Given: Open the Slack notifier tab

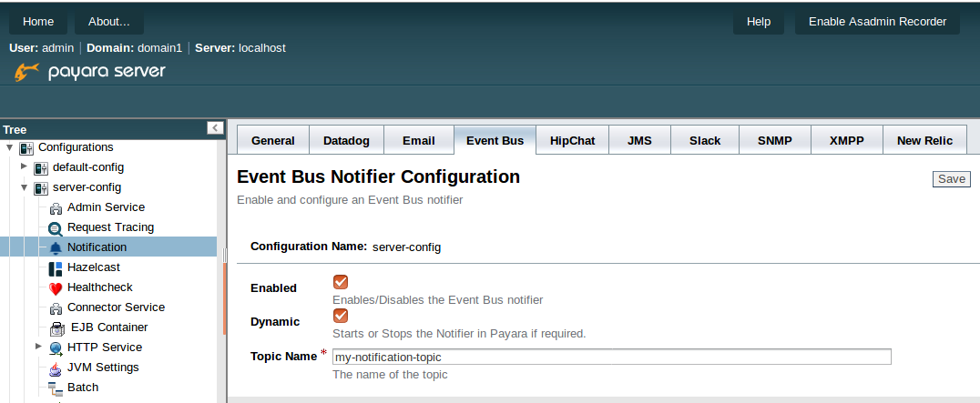Looking at the screenshot, I should [x=705, y=140].
